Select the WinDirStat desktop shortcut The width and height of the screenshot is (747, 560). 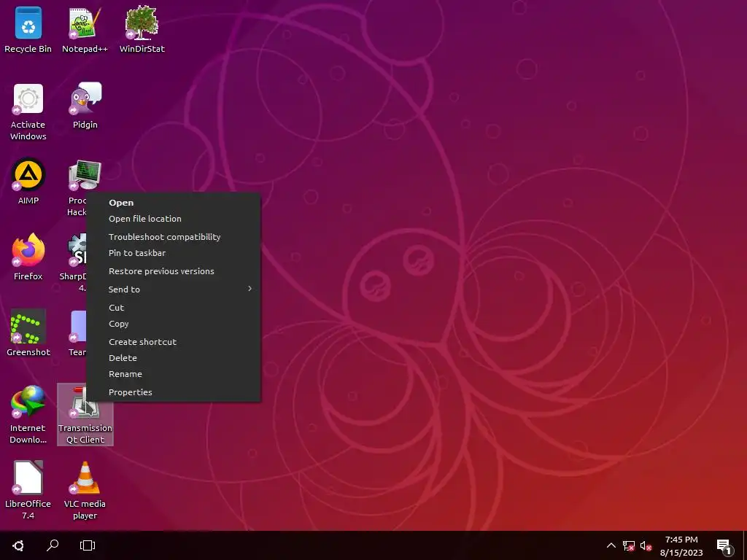[142, 29]
